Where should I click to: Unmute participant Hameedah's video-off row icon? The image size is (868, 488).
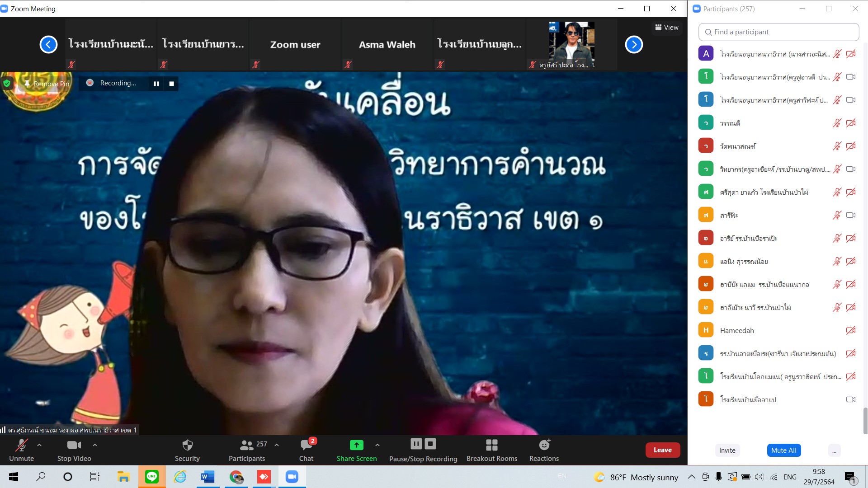click(x=850, y=330)
